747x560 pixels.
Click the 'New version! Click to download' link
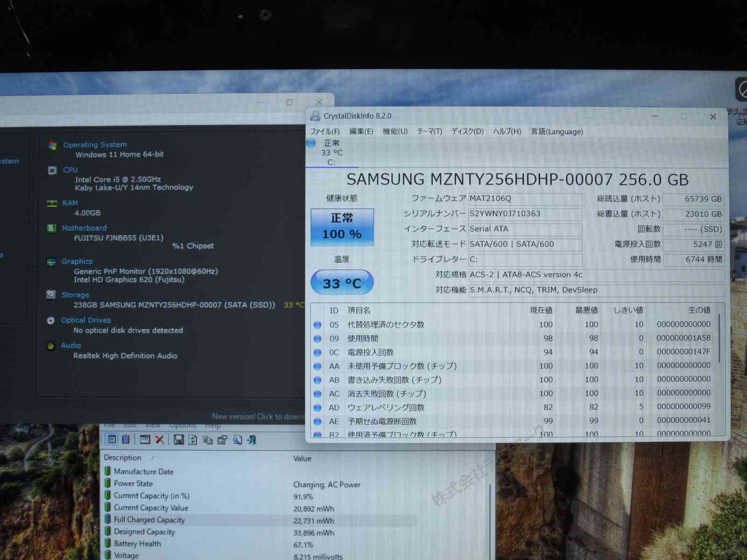tap(258, 416)
